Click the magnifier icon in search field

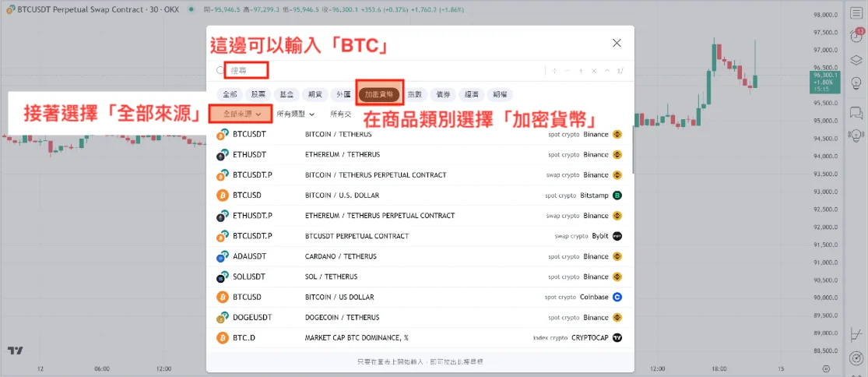(220, 70)
